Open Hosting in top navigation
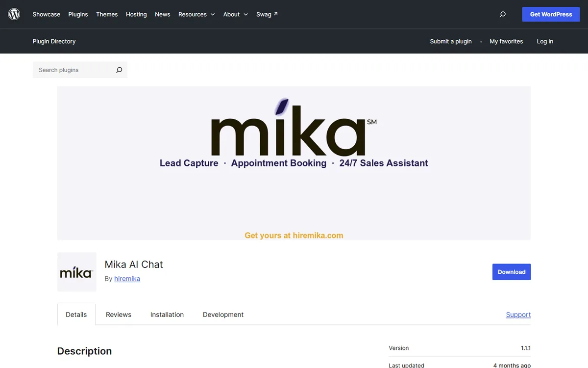The width and height of the screenshot is (588, 368). (x=136, y=14)
